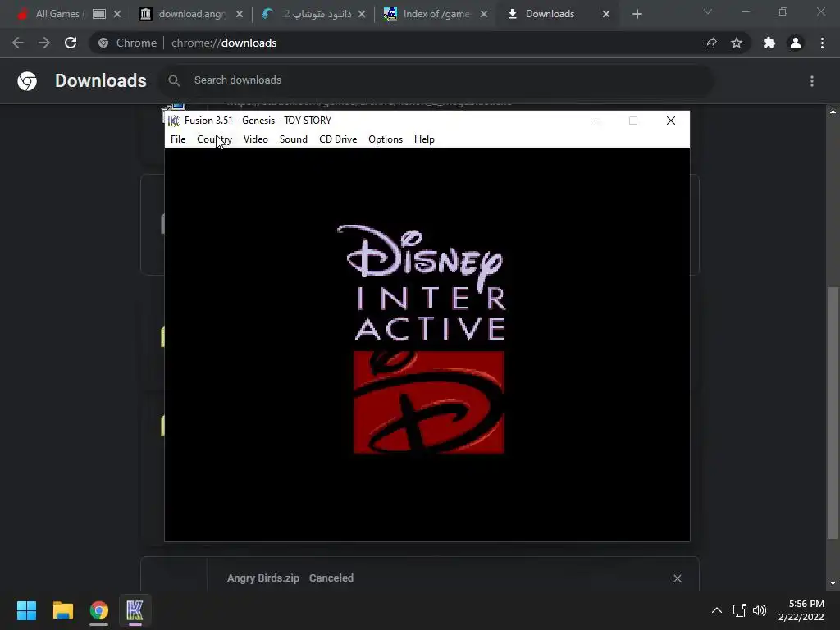Open the Video menu in Fusion

[256, 139]
